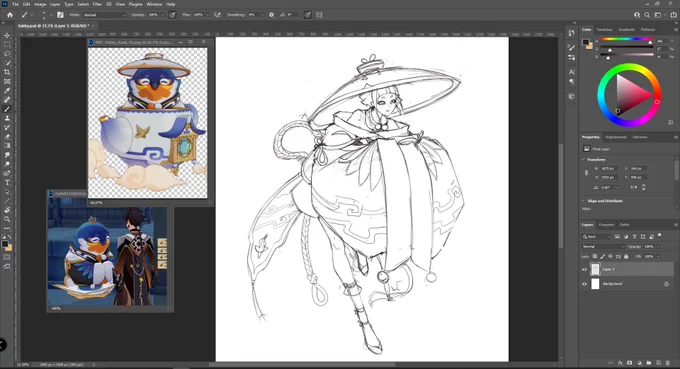Open the layer Fill dropdown arrow
This screenshot has height=369, width=680.
tap(658, 256)
